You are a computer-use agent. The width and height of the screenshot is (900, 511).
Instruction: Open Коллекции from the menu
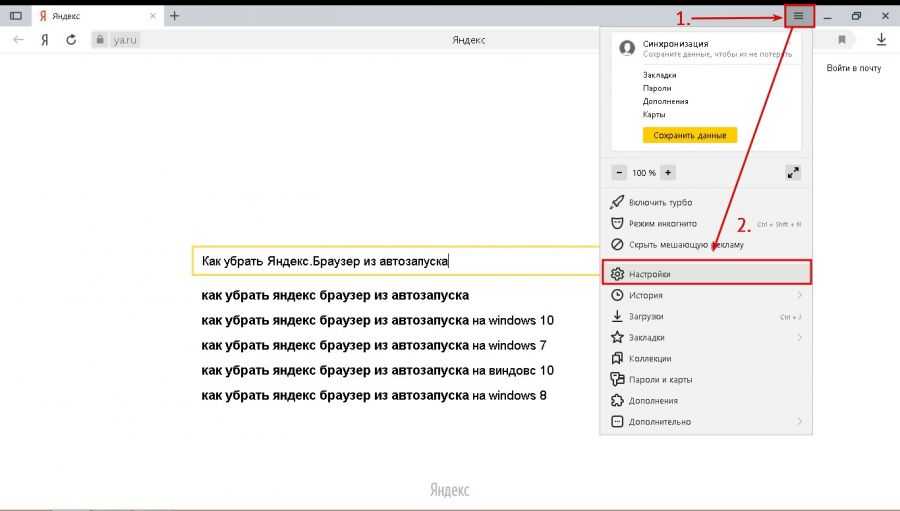coord(706,358)
